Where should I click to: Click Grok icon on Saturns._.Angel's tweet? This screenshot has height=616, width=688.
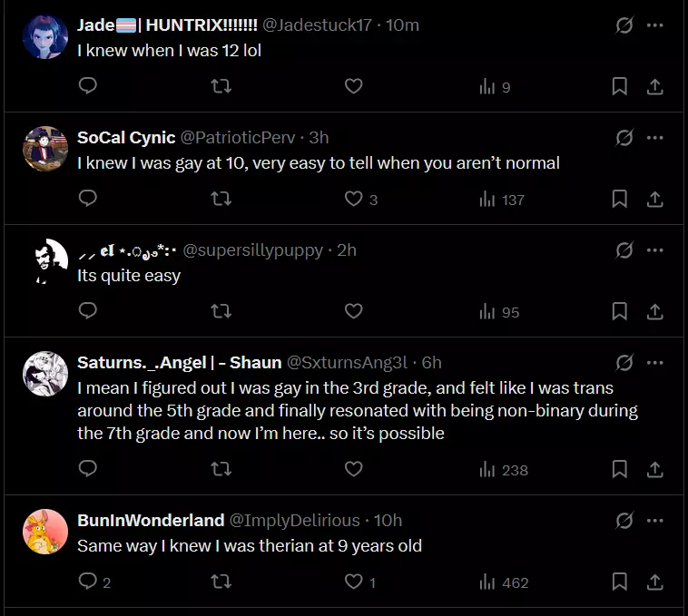pyautogui.click(x=624, y=363)
